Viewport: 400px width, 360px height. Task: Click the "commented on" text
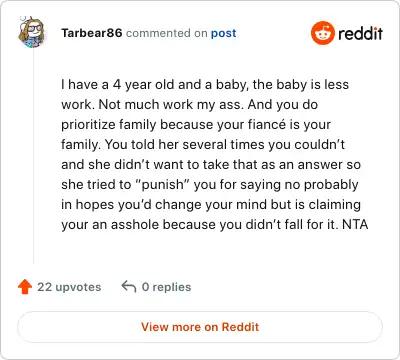click(x=167, y=33)
